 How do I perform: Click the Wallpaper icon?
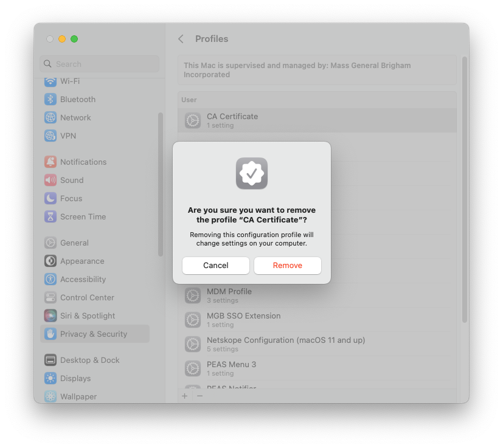[50, 397]
